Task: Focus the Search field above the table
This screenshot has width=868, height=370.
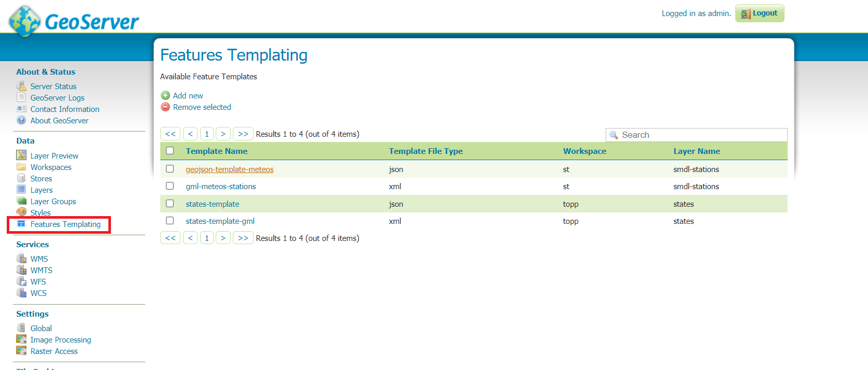Action: pos(701,135)
